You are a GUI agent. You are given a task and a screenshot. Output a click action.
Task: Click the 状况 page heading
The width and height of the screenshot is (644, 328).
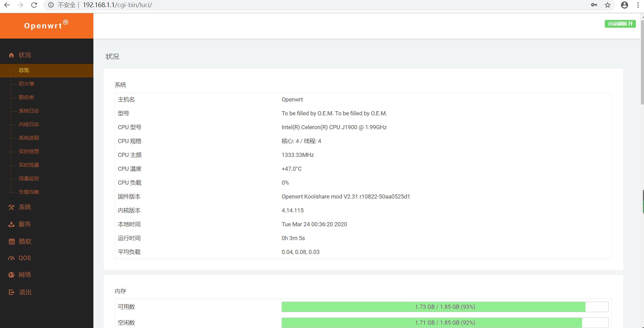tap(112, 56)
